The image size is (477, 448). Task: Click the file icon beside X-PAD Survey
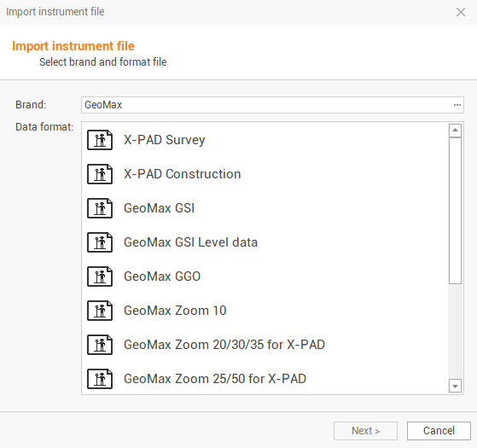click(x=100, y=140)
